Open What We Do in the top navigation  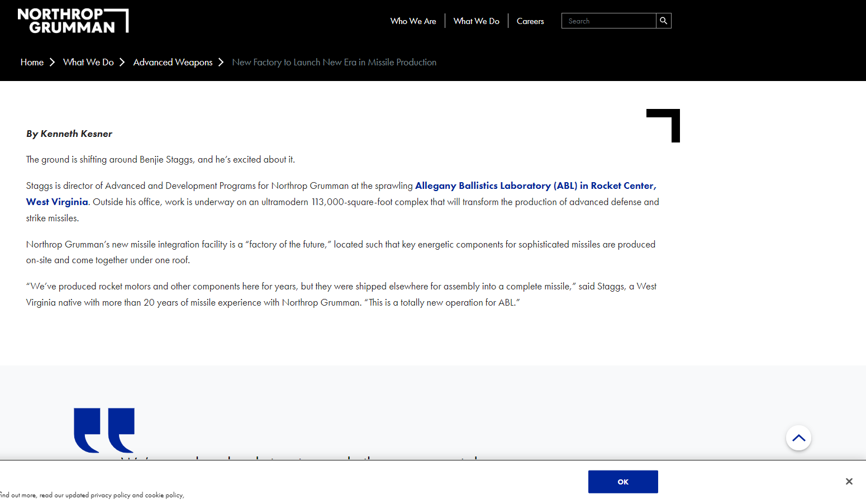point(476,21)
